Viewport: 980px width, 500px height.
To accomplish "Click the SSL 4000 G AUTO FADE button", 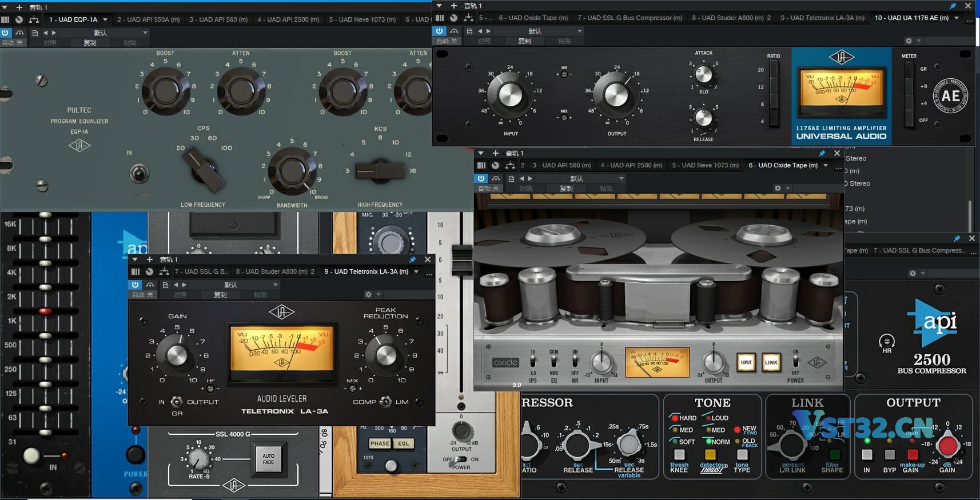I will pyautogui.click(x=268, y=459).
